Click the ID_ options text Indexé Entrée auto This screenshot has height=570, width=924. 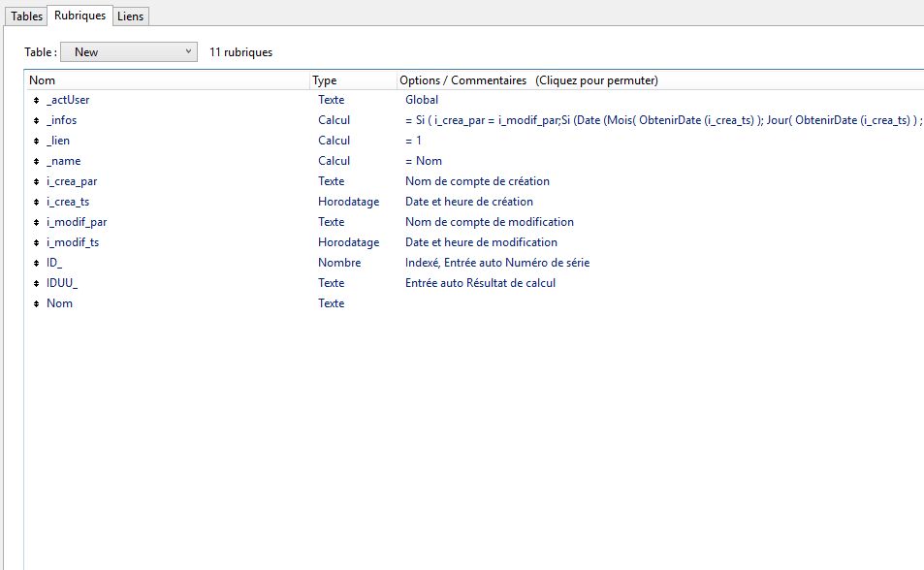[496, 263]
